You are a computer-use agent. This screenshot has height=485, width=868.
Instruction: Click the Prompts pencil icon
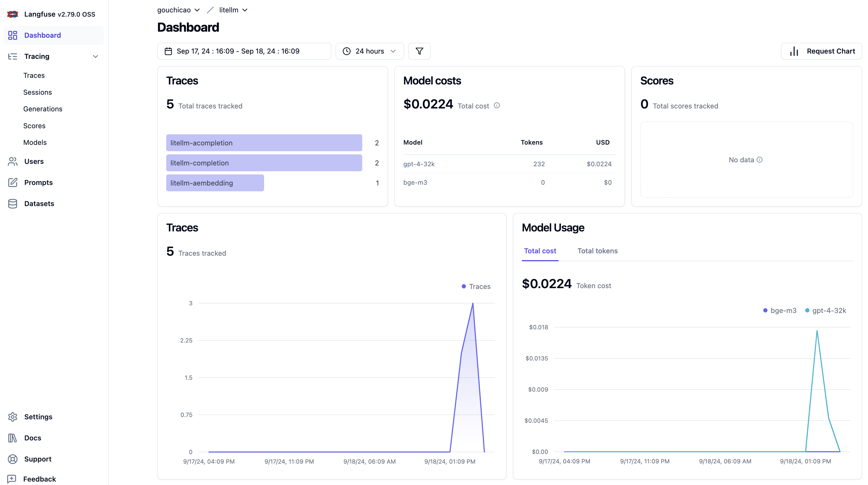pyautogui.click(x=12, y=182)
